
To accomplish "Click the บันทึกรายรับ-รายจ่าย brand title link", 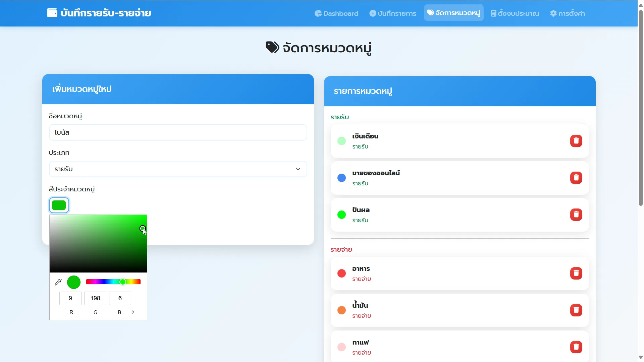I will (x=106, y=13).
